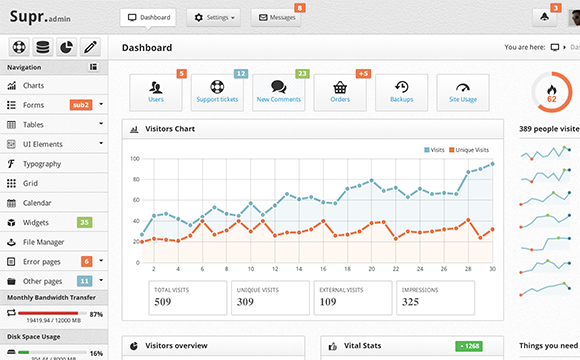580x360 pixels.
Task: Click the pie chart shortcut icon
Action: click(66, 47)
